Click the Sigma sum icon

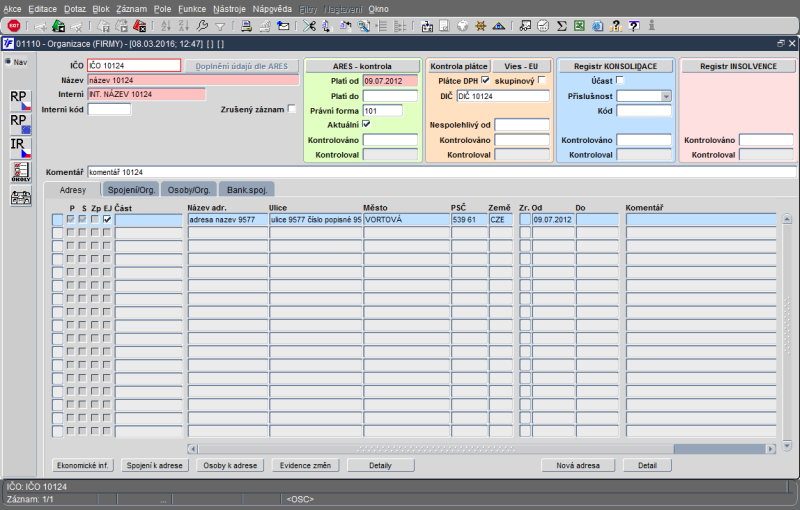point(561,26)
